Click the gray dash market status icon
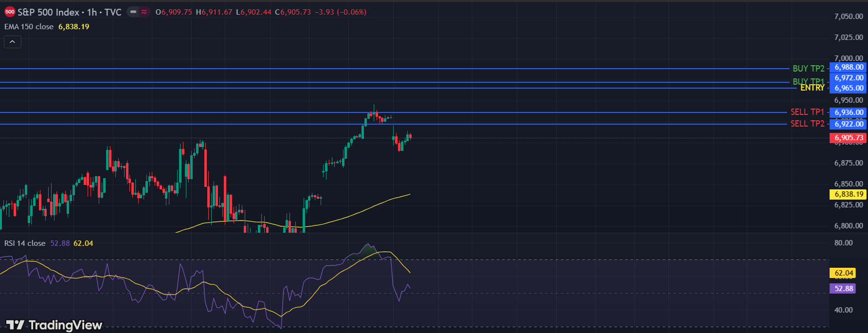Screen dimensions: 868x333 (133, 12)
